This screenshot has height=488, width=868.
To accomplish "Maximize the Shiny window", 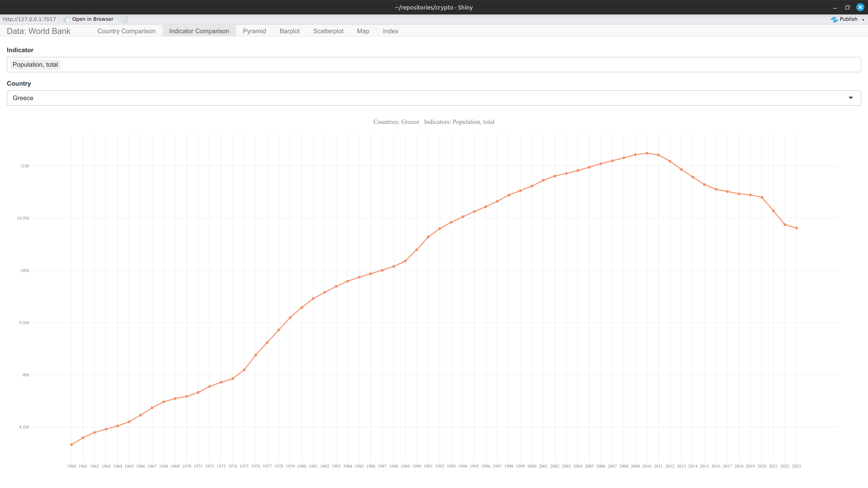I will (847, 7).
